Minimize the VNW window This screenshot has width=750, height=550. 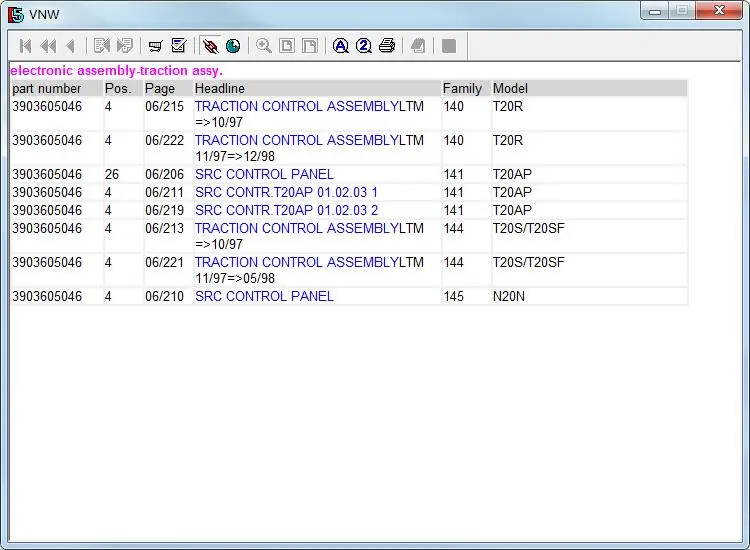(655, 11)
